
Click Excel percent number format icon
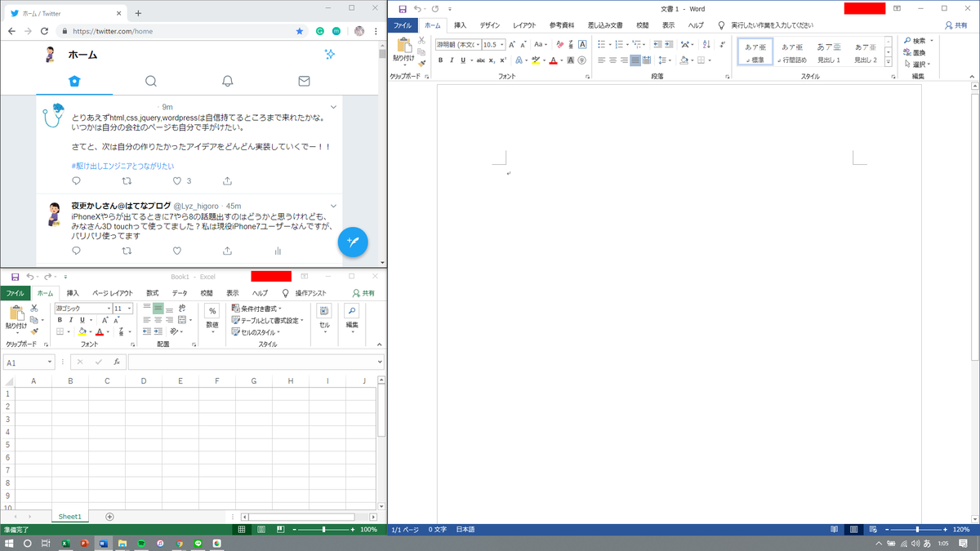(212, 311)
